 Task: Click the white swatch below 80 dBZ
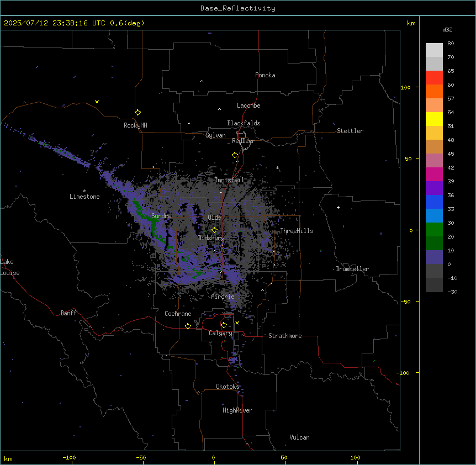[x=434, y=50]
